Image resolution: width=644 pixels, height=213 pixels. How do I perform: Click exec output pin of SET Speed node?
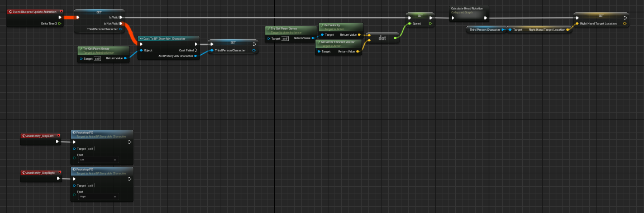(431, 18)
